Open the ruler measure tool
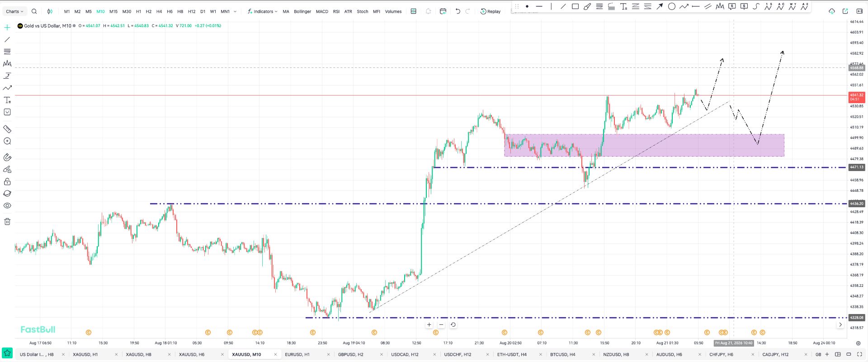This screenshot has height=362, width=868. [x=7, y=129]
